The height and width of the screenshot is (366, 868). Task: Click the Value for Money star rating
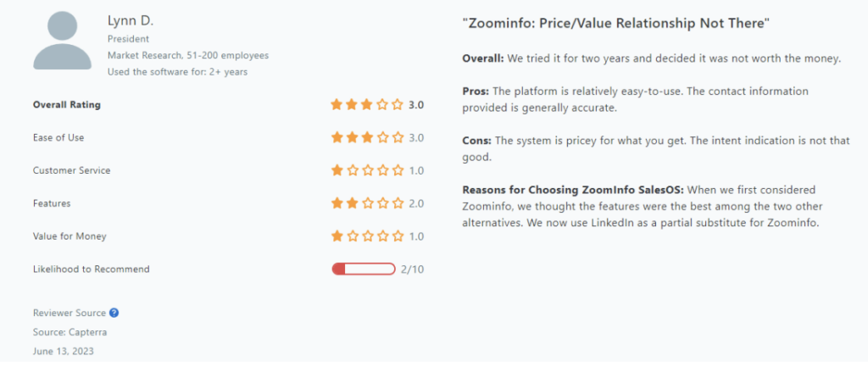coord(367,236)
